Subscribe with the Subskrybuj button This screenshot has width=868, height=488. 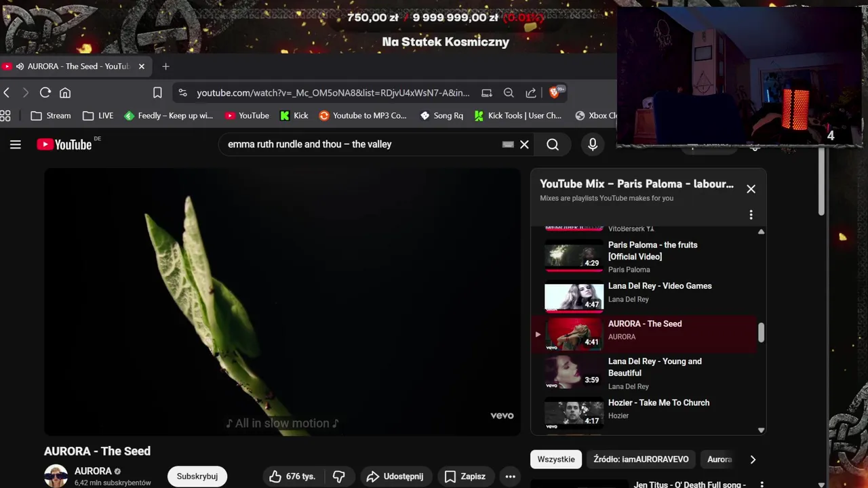click(197, 476)
